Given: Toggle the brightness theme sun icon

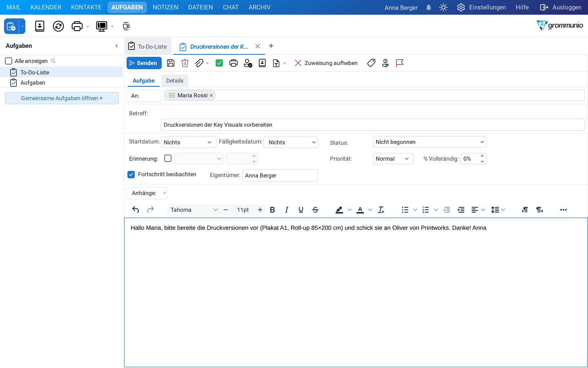Looking at the screenshot, I should [x=443, y=7].
